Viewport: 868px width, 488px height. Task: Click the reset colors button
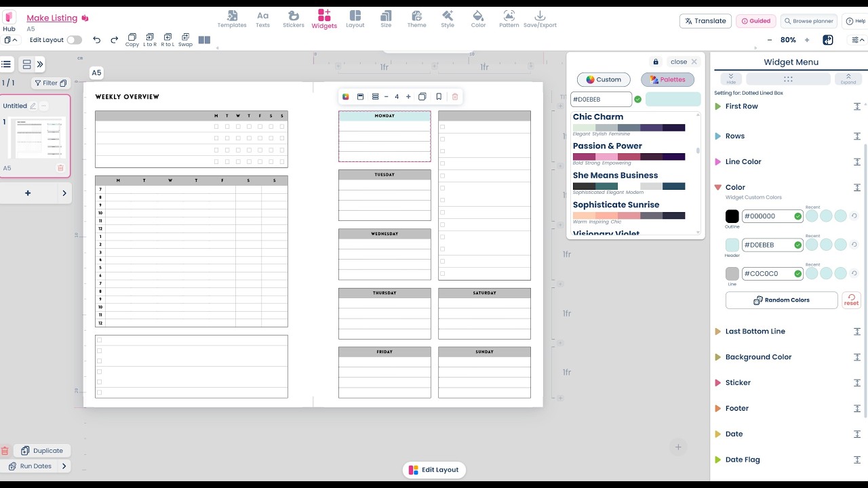pyautogui.click(x=851, y=300)
